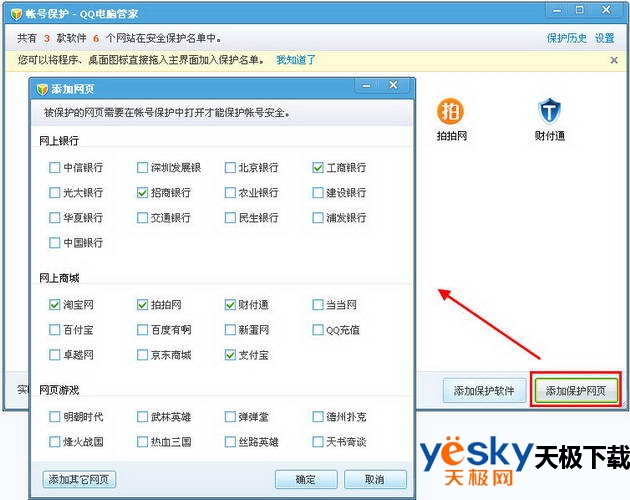Close the 添加网页 dialog
The width and height of the screenshot is (630, 500).
tap(393, 85)
